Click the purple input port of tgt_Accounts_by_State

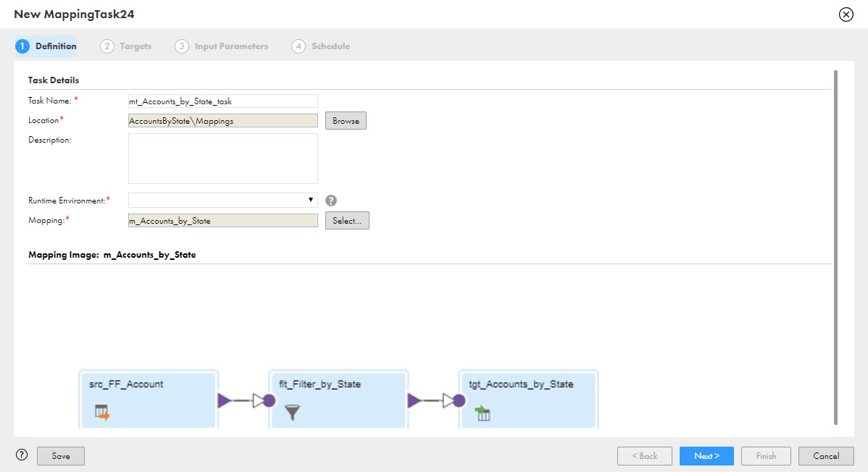(459, 400)
